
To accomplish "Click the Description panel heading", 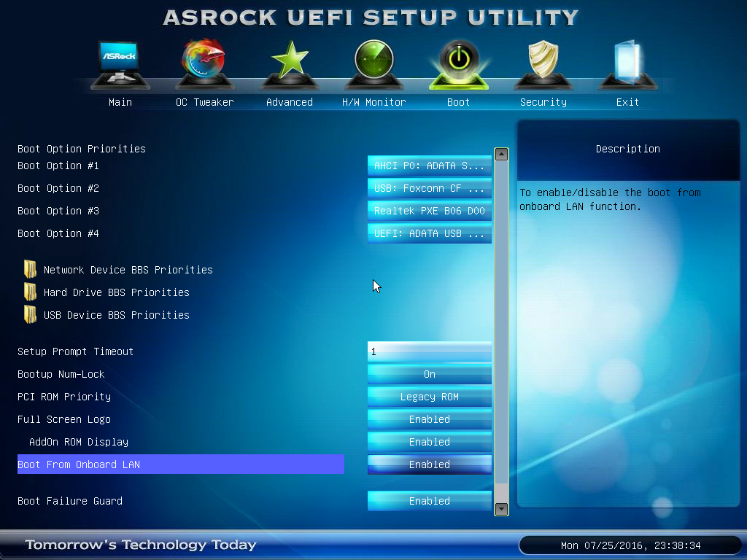I will pyautogui.click(x=628, y=149).
